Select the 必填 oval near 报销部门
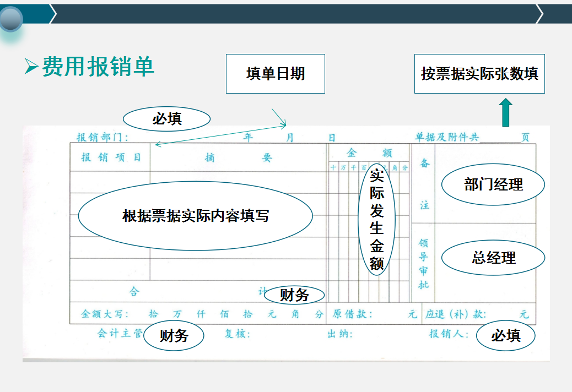This screenshot has width=572, height=392. coord(166,117)
